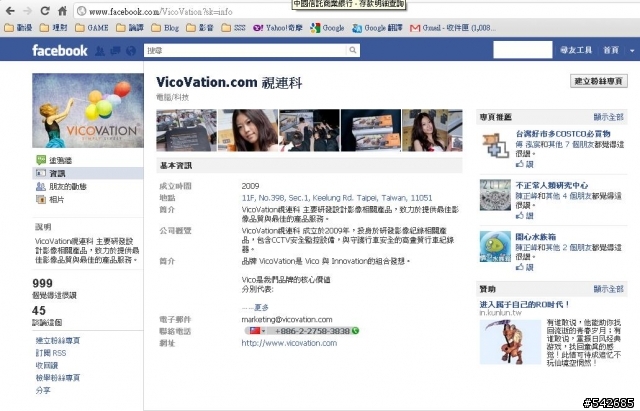640x411 pixels.
Task: Click the 45 talking about this count
Action: click(39, 311)
